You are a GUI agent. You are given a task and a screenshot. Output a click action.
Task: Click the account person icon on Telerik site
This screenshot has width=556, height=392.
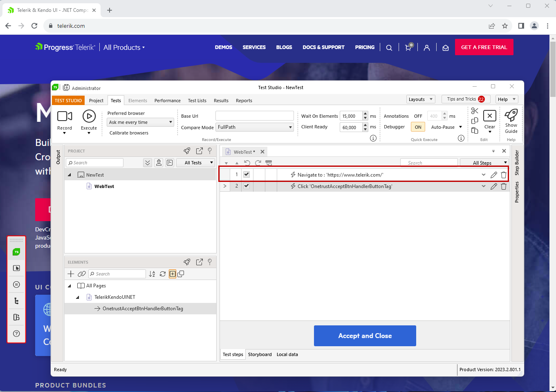pos(427,47)
